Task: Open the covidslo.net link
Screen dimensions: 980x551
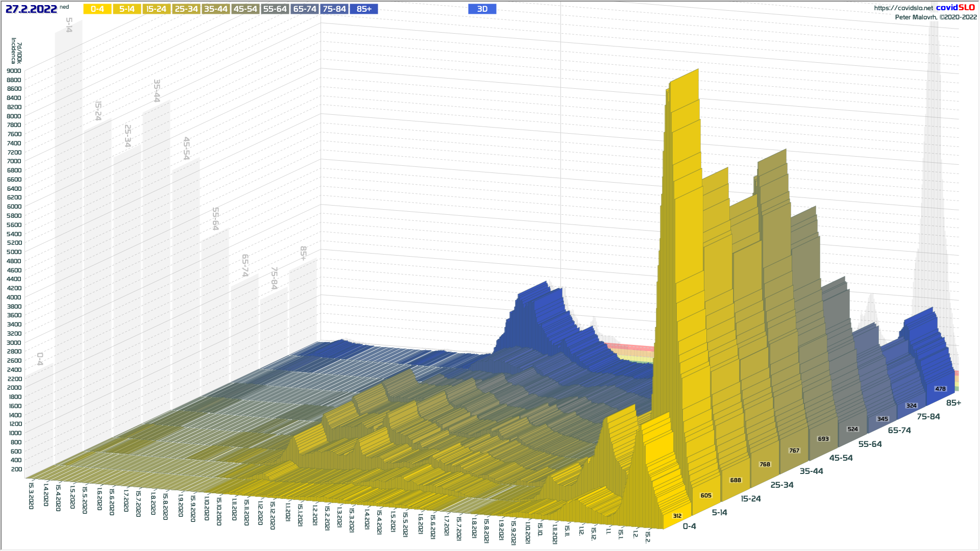Action: coord(903,8)
